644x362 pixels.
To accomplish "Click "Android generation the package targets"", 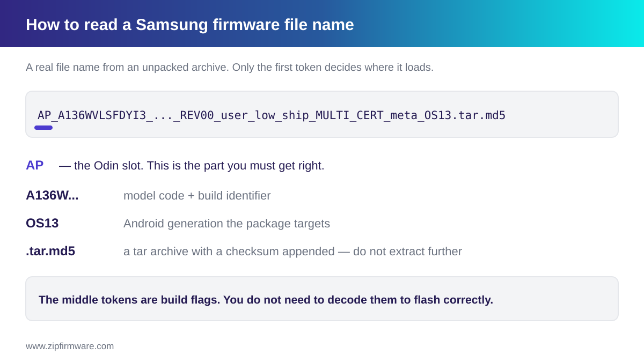I will coord(226,224).
